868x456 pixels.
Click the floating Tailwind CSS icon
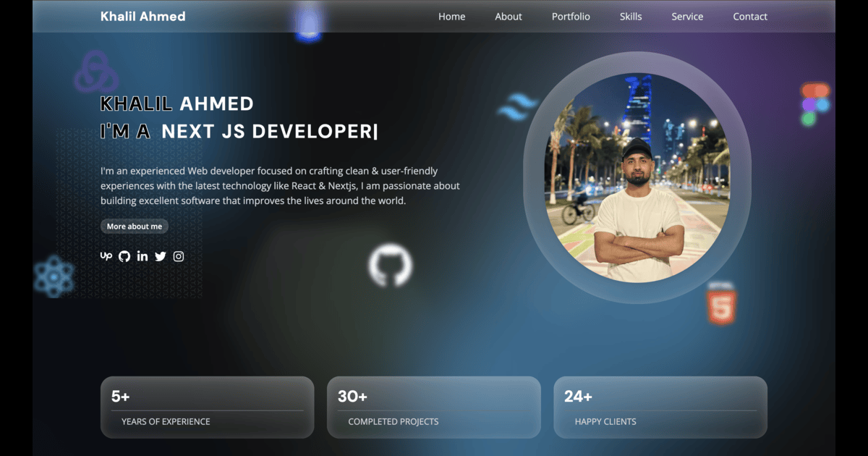pyautogui.click(x=518, y=106)
